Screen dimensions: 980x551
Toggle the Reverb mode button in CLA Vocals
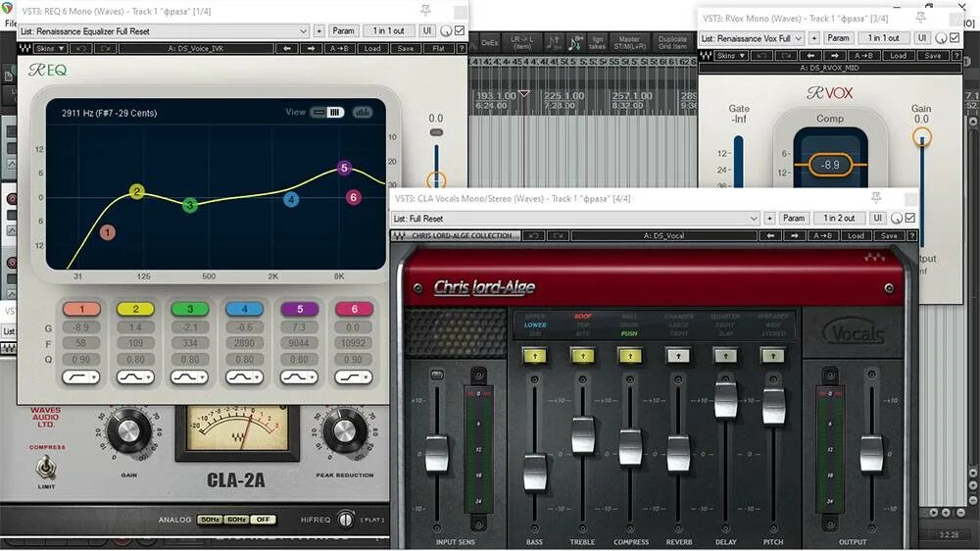tap(678, 356)
